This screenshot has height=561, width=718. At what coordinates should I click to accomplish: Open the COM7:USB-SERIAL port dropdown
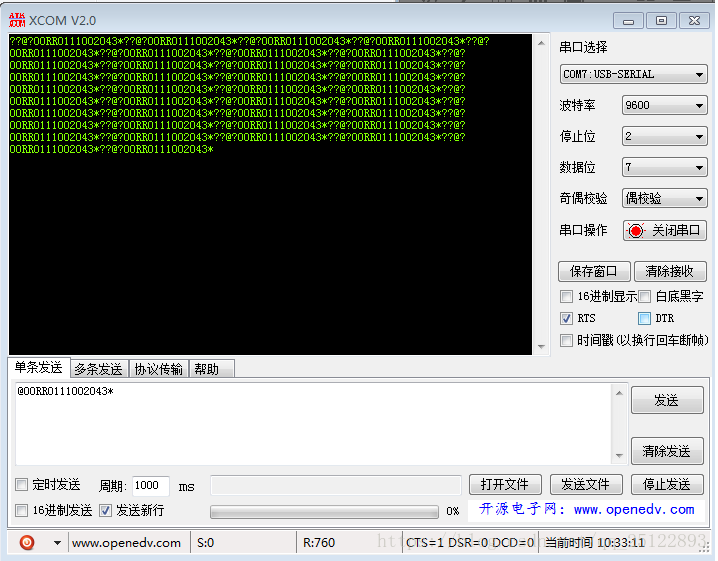tap(633, 74)
